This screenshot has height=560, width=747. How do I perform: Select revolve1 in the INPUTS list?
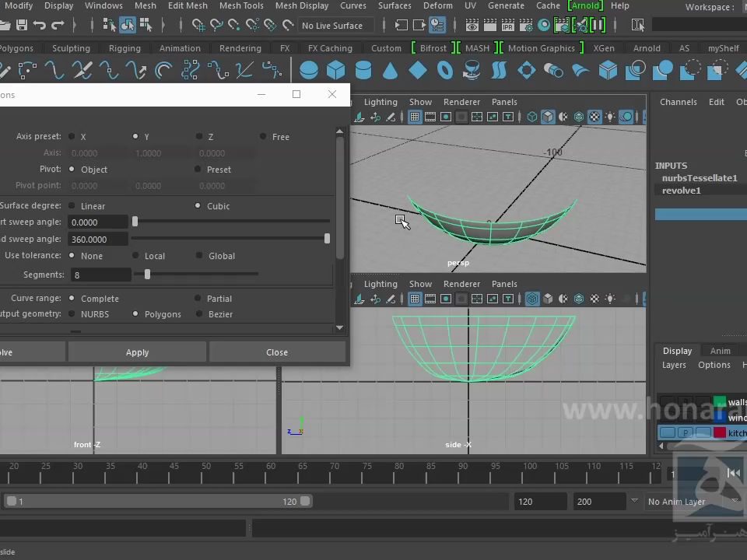pos(682,191)
